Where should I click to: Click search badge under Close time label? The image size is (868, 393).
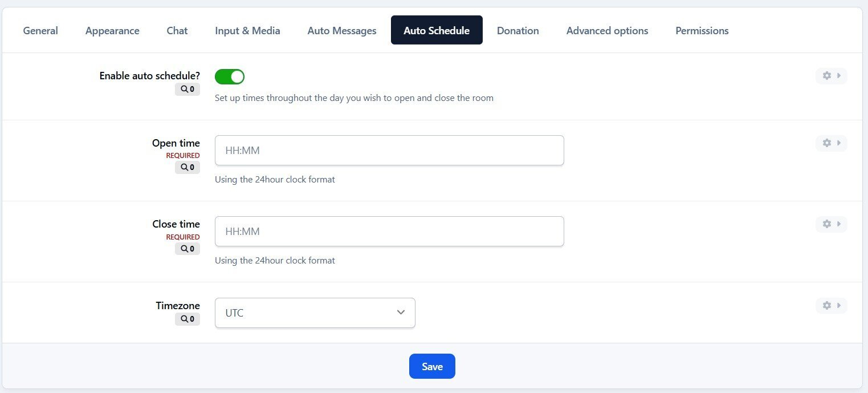pos(188,249)
